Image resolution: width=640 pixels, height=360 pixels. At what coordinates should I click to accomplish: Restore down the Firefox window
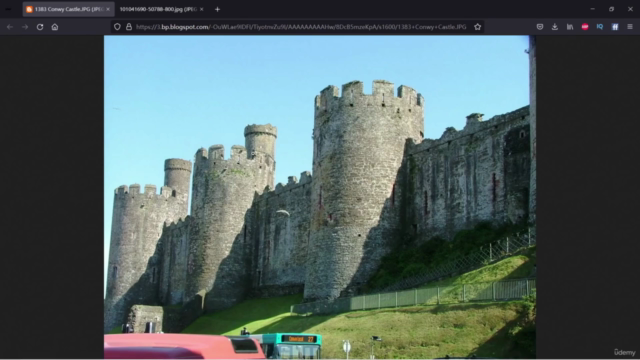click(x=611, y=9)
